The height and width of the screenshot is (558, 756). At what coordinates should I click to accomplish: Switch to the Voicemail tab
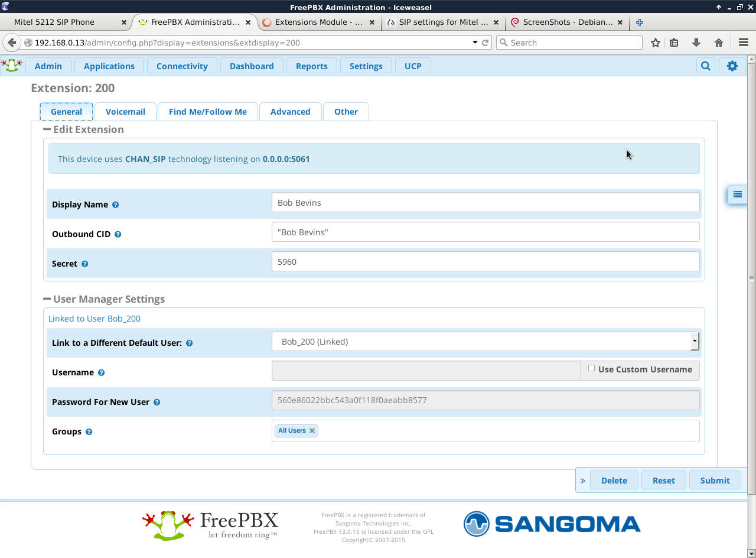[125, 112]
